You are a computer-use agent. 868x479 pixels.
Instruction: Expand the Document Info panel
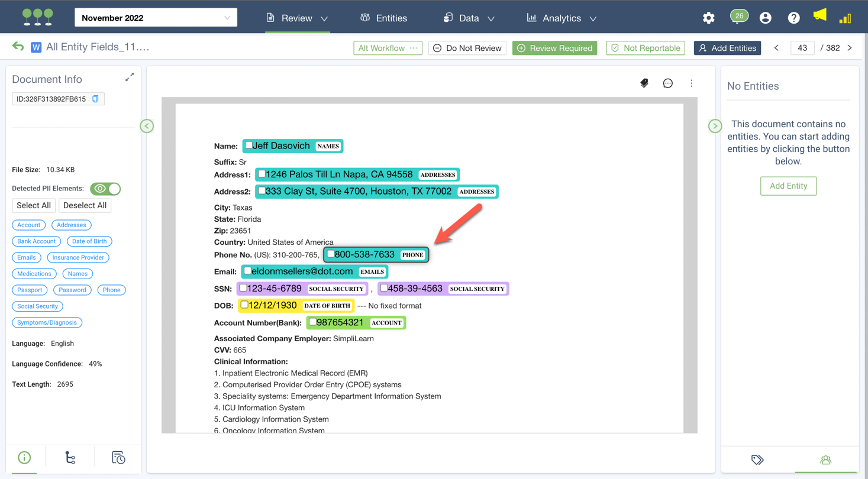130,77
